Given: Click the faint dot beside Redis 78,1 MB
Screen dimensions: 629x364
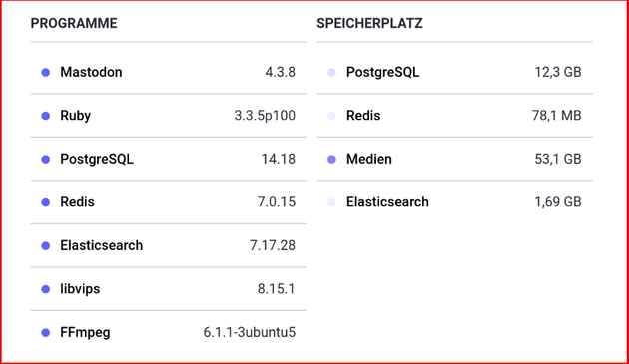Looking at the screenshot, I should 331,116.
